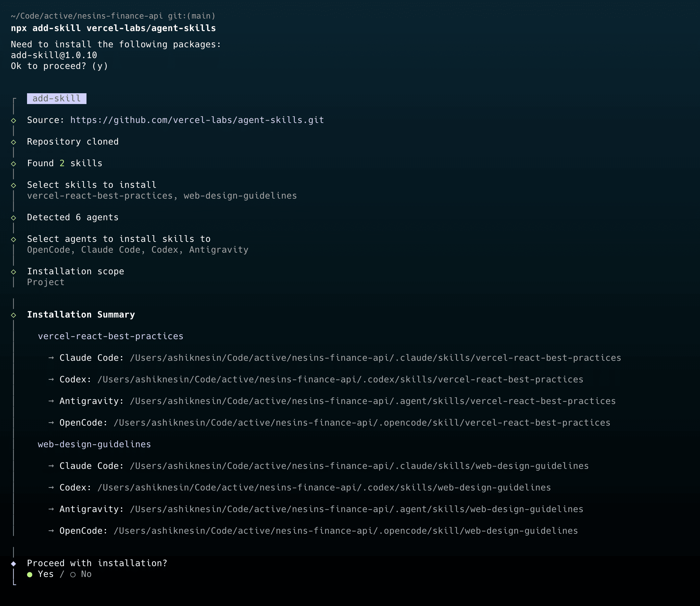Select the Yes radio option
Image resolution: width=700 pixels, height=606 pixels.
pyautogui.click(x=45, y=574)
